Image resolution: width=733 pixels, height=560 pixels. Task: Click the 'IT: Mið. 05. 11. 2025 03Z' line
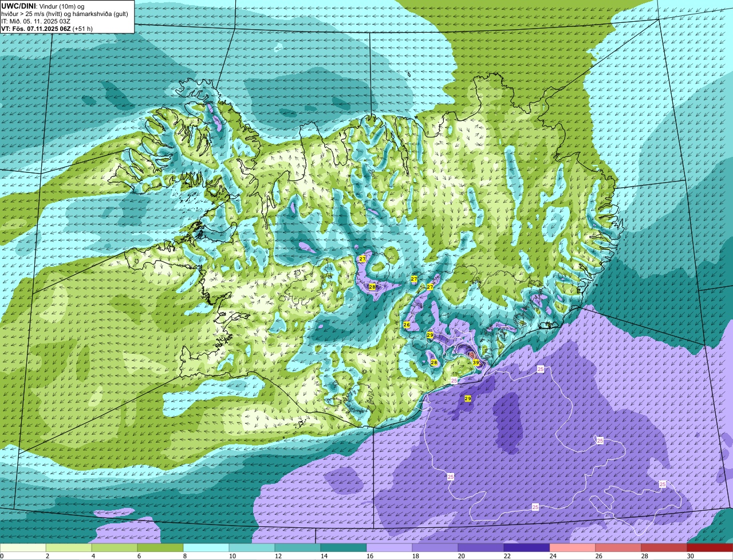point(36,21)
